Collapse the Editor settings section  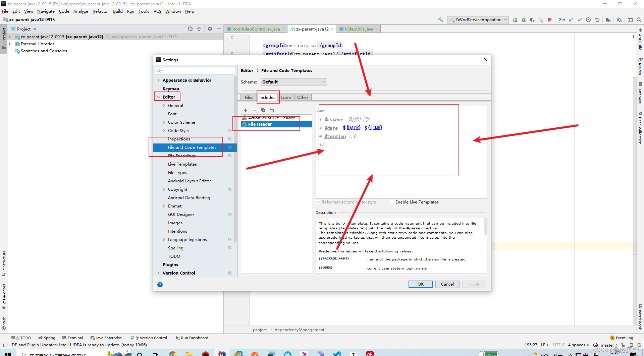coord(158,97)
